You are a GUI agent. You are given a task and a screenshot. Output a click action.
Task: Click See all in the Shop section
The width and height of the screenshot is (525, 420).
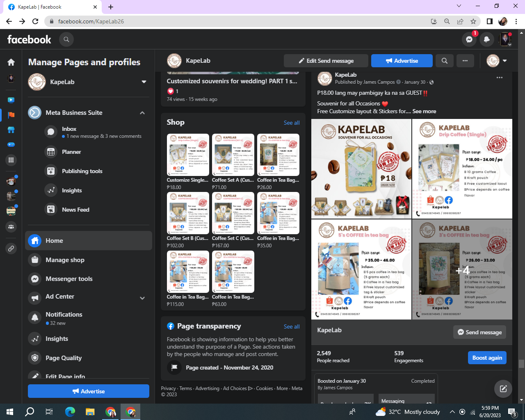point(292,123)
